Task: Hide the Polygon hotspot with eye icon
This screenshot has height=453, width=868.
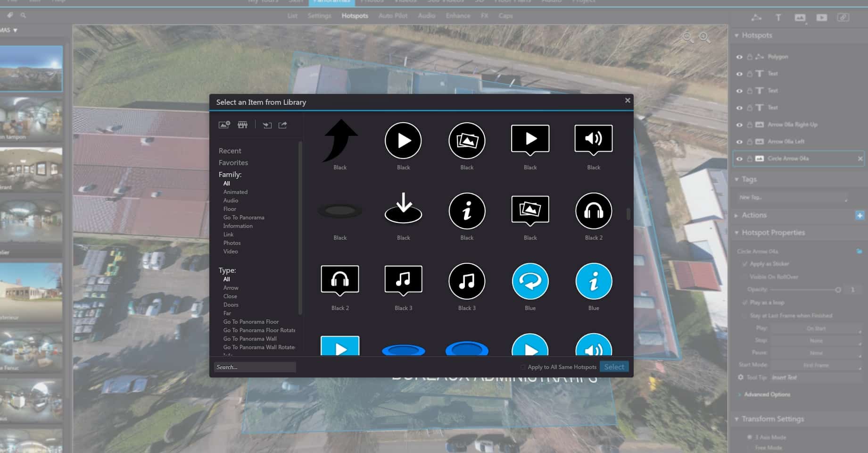Action: coord(739,57)
